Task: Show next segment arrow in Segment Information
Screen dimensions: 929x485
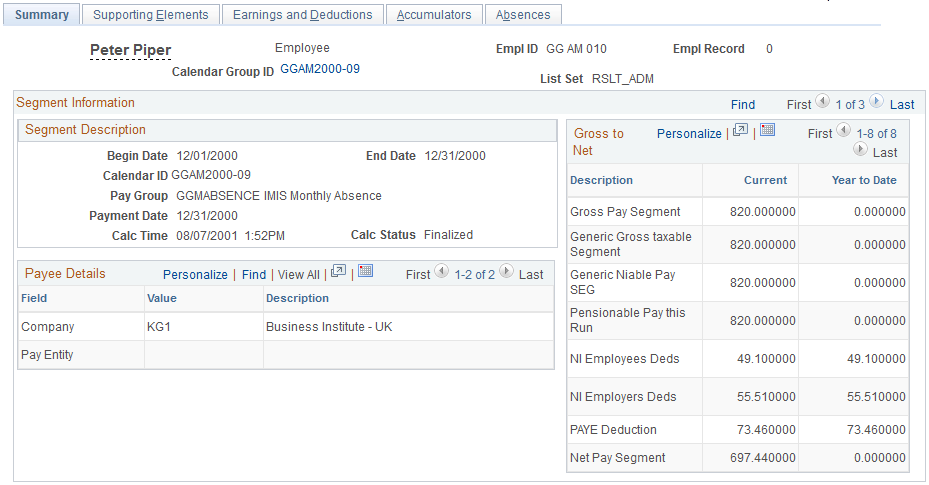Action: click(x=876, y=101)
